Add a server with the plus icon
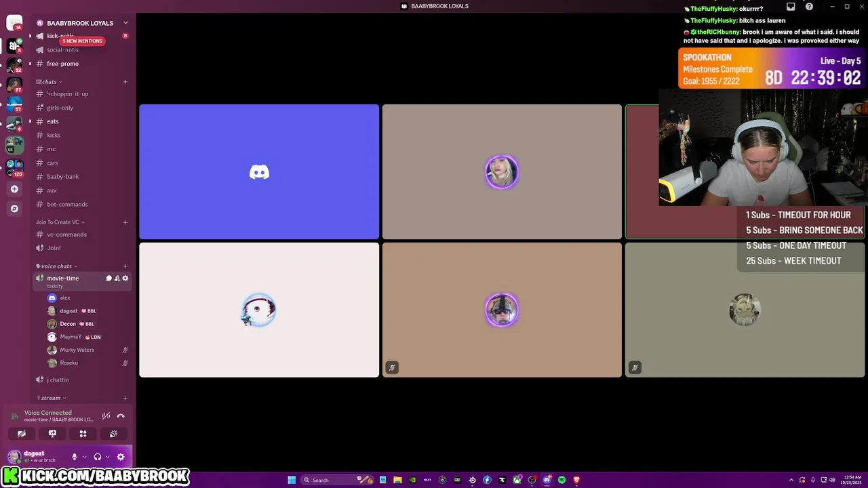This screenshot has width=868, height=488. tap(14, 189)
